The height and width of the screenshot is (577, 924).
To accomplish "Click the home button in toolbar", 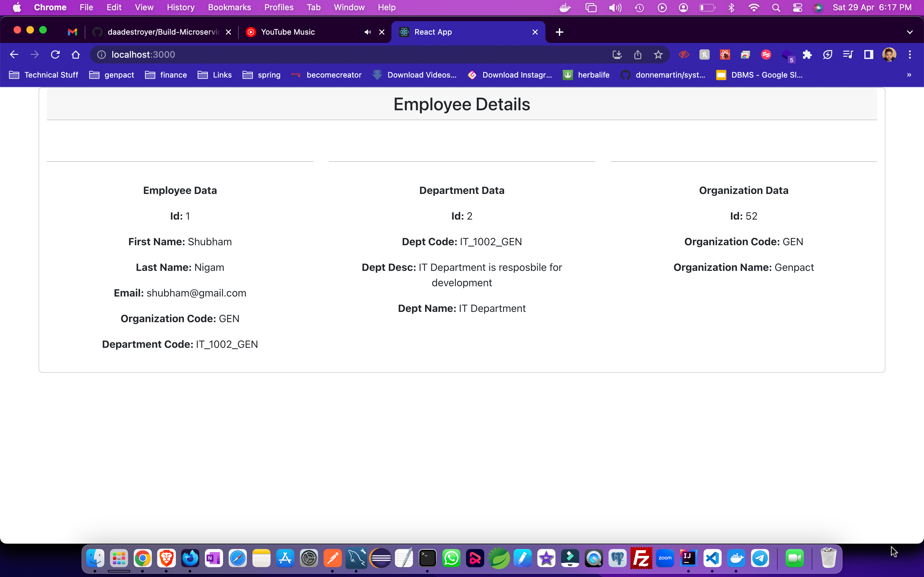I will [76, 54].
